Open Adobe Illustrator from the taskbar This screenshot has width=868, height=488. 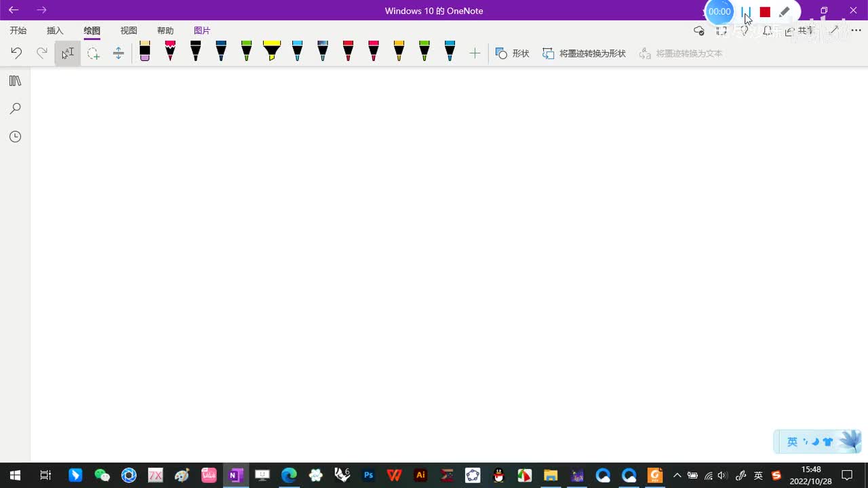tap(420, 475)
